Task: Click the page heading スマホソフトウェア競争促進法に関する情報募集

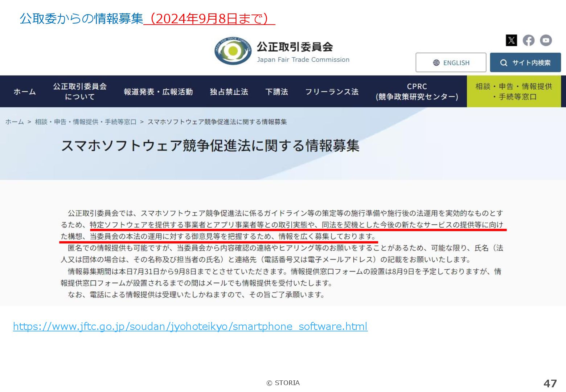Action: [210, 146]
